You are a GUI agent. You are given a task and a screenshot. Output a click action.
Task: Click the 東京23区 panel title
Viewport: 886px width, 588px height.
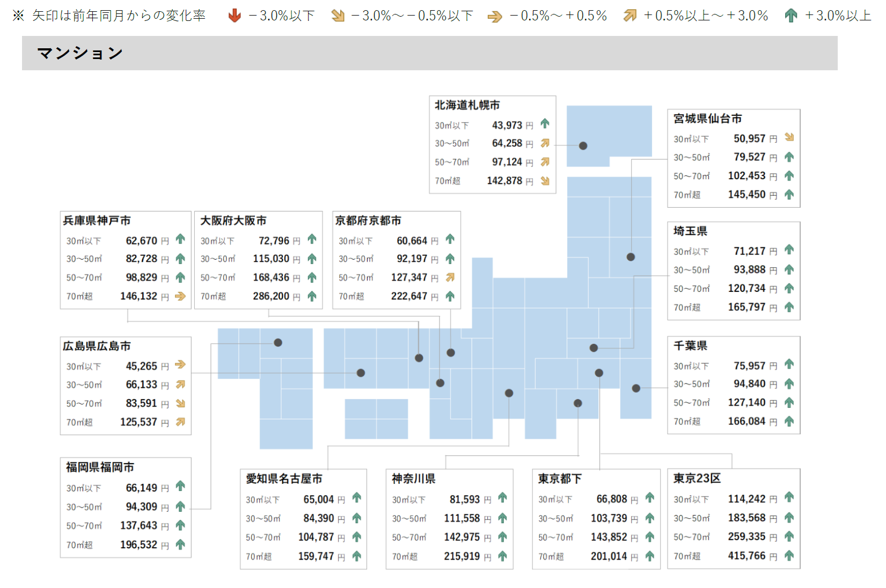click(697, 478)
